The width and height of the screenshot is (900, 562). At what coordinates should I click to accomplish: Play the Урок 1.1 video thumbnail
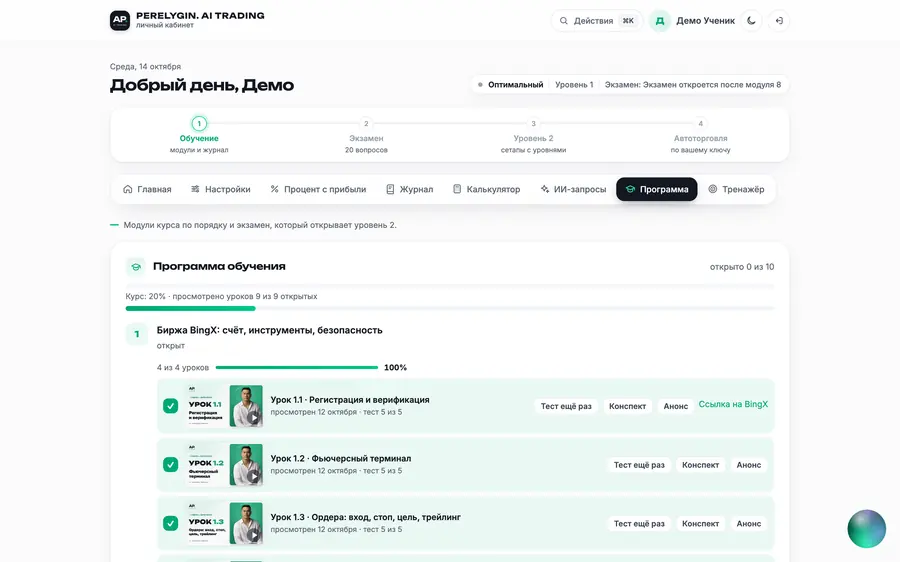(x=225, y=406)
